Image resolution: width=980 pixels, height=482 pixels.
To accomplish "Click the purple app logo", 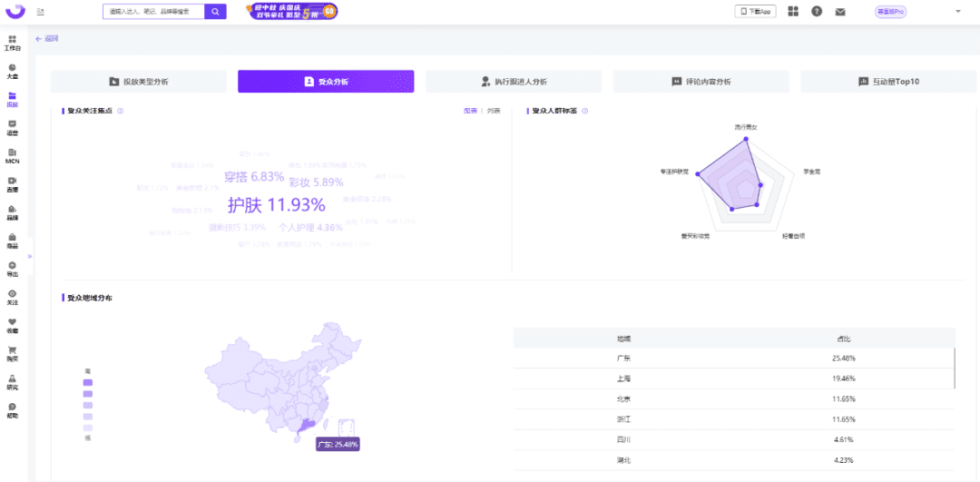I will tap(15, 11).
